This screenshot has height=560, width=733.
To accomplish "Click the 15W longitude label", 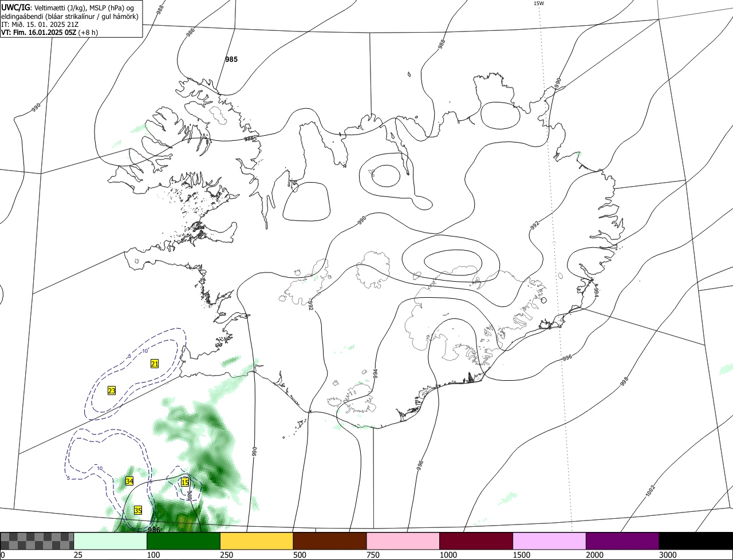I will (538, 3).
